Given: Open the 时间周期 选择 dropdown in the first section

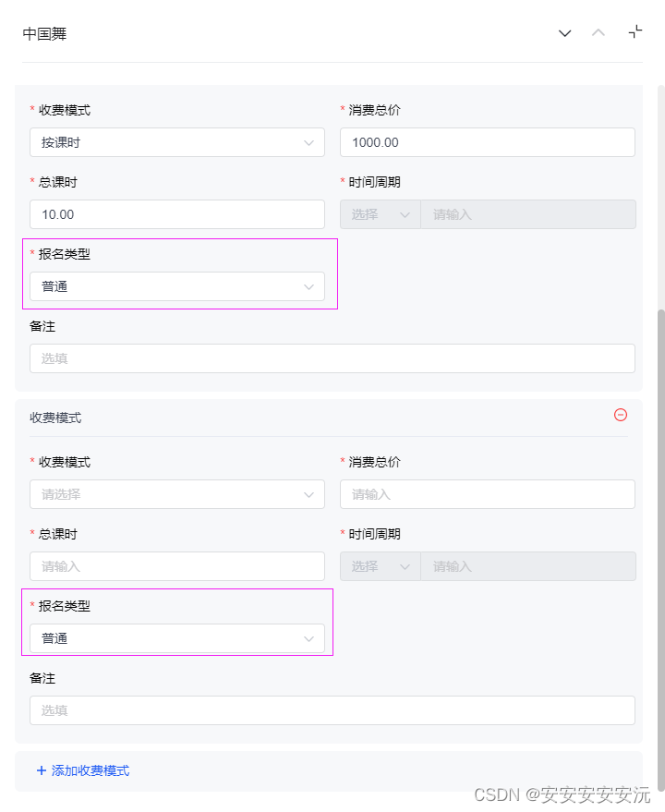Looking at the screenshot, I should pos(379,214).
